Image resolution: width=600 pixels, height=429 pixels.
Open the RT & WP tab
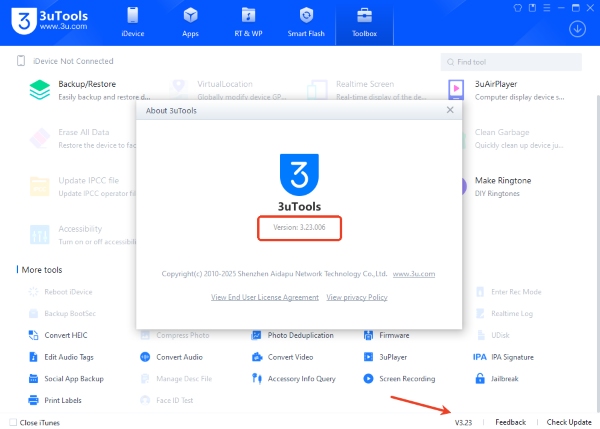pyautogui.click(x=248, y=22)
